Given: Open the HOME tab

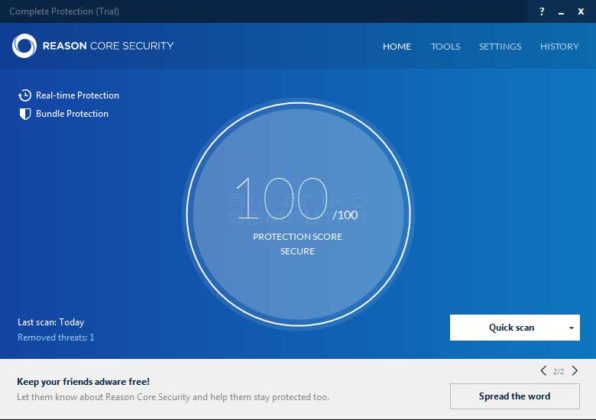Looking at the screenshot, I should (x=397, y=47).
